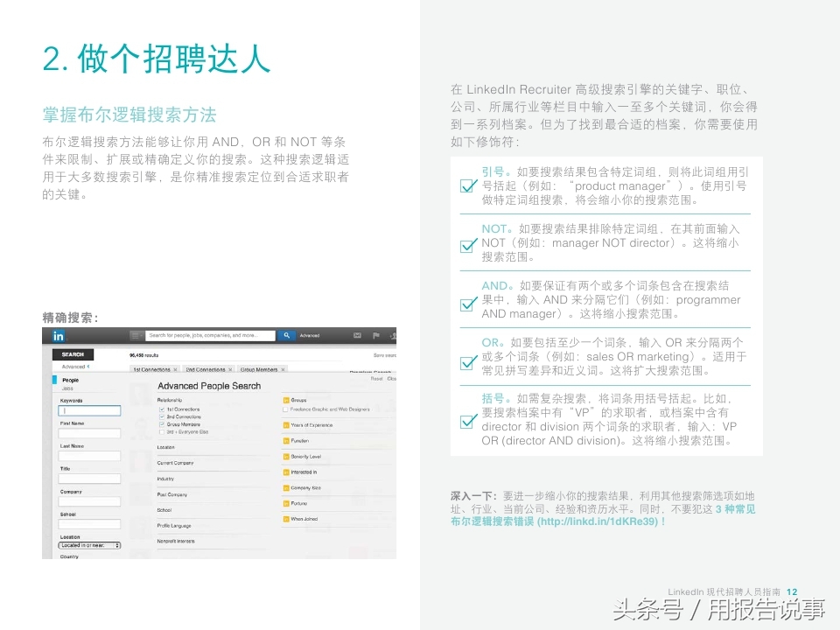Open the Located in or near dropdown
The height and width of the screenshot is (630, 840).
click(89, 546)
